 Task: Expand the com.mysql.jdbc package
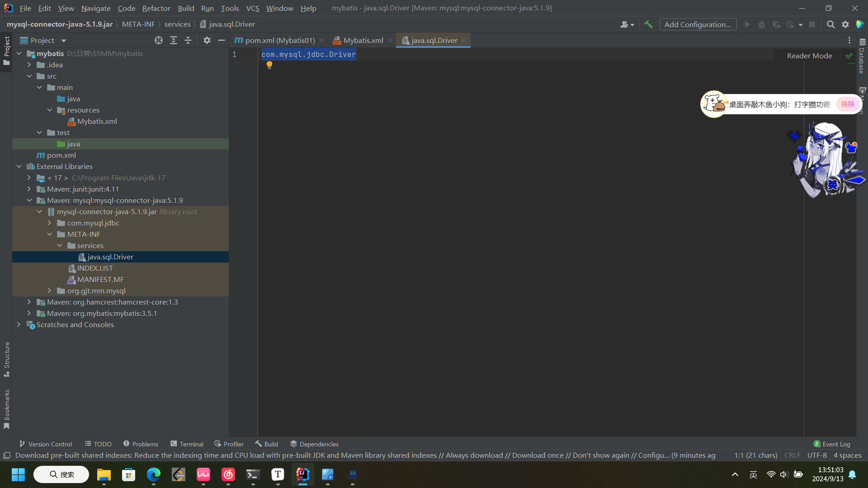pos(50,223)
